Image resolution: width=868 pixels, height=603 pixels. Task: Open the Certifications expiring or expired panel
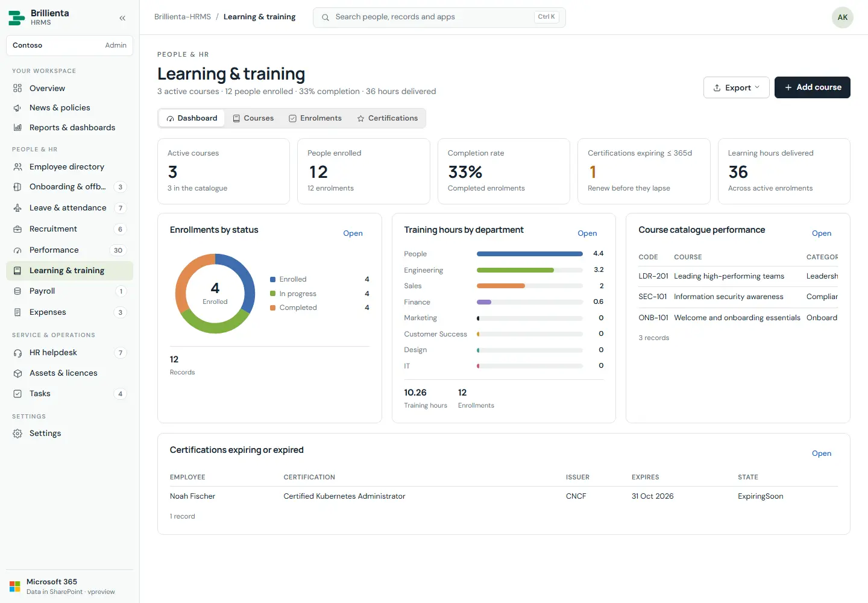click(822, 453)
